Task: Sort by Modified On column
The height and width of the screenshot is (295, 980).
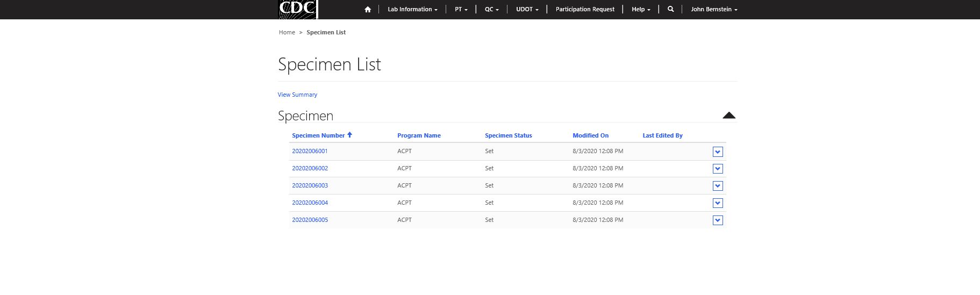Action: (590, 135)
